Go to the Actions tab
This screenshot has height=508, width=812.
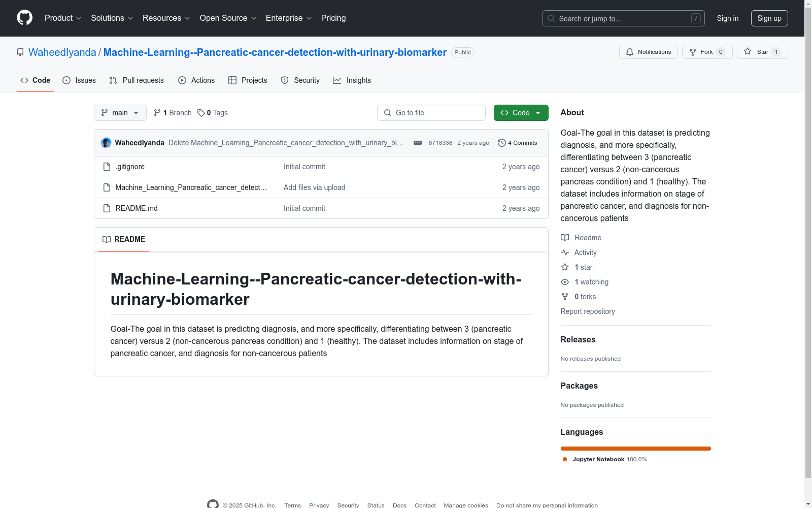pyautogui.click(x=196, y=80)
